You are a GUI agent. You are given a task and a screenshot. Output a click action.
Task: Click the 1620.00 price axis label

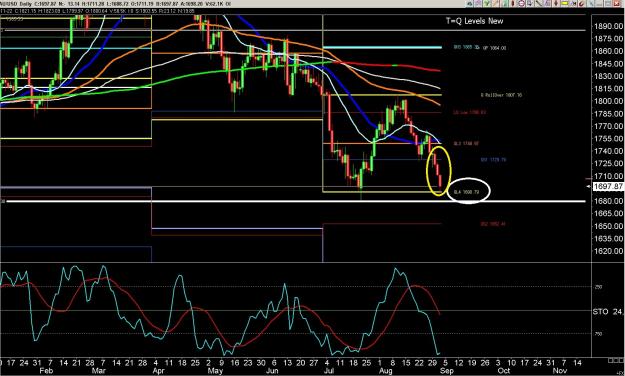609,251
